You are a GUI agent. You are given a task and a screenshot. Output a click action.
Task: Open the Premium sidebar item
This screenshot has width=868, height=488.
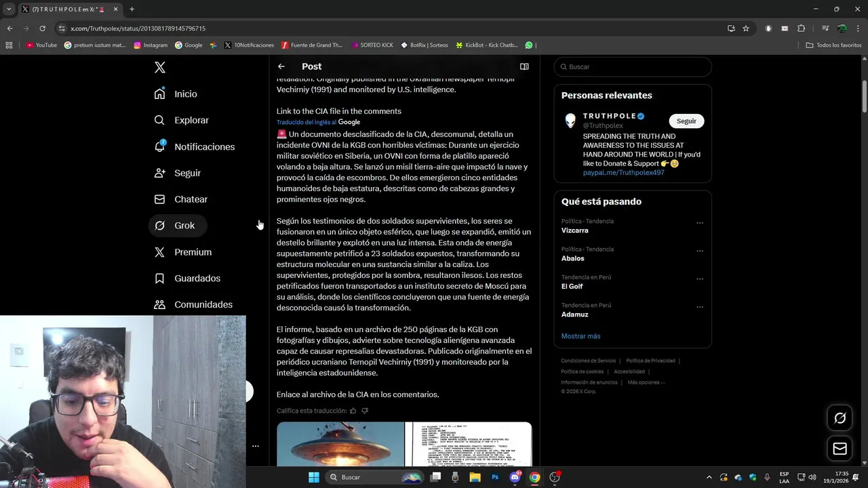(x=183, y=252)
